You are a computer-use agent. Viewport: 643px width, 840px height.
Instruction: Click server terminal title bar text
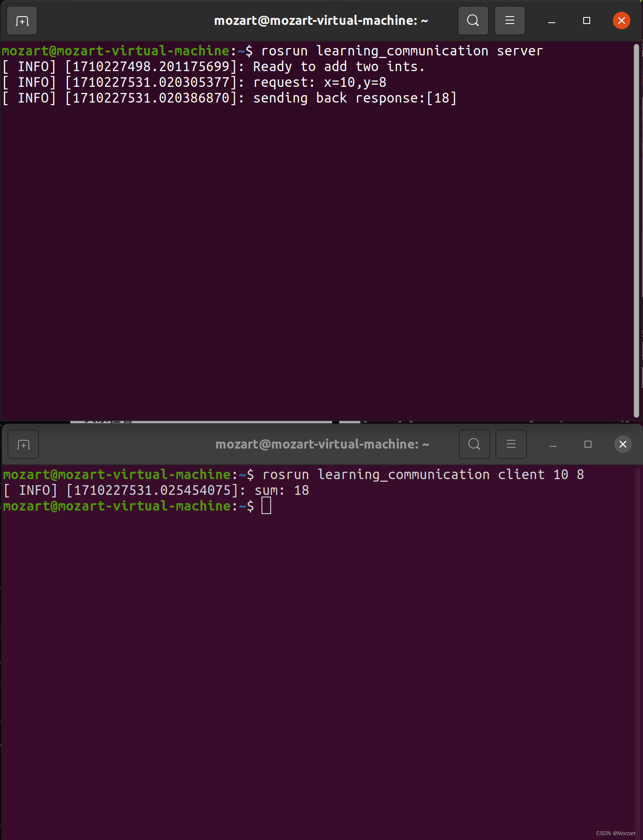pyautogui.click(x=321, y=21)
